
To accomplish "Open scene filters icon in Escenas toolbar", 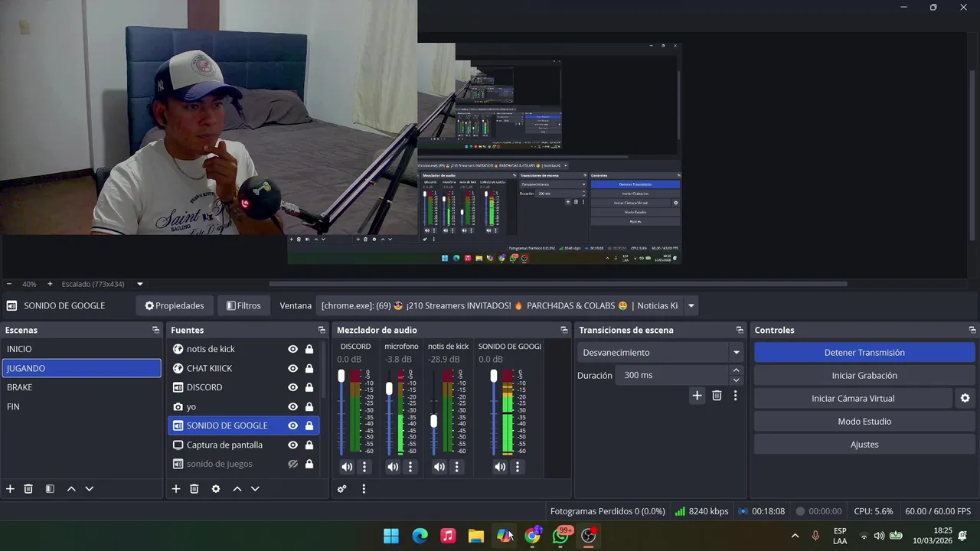I will [50, 489].
